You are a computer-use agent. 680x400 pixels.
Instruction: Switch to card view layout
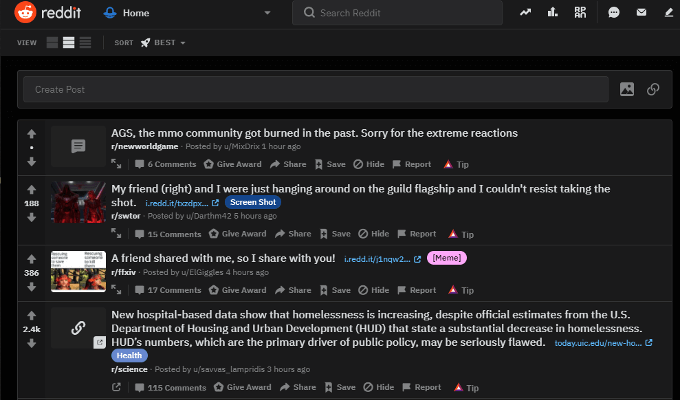52,43
